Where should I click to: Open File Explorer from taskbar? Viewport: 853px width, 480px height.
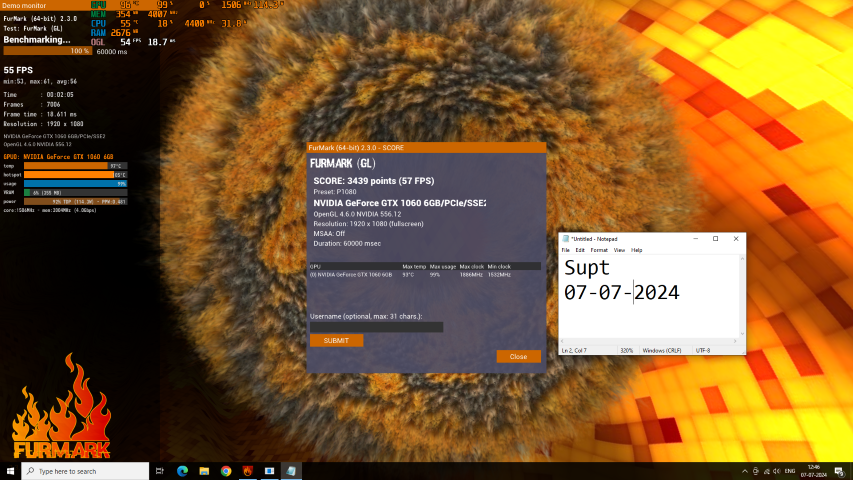coord(204,471)
